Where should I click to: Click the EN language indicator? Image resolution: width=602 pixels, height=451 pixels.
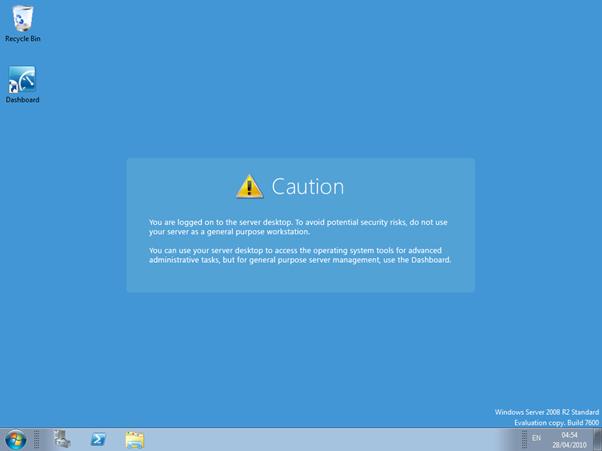tap(536, 438)
